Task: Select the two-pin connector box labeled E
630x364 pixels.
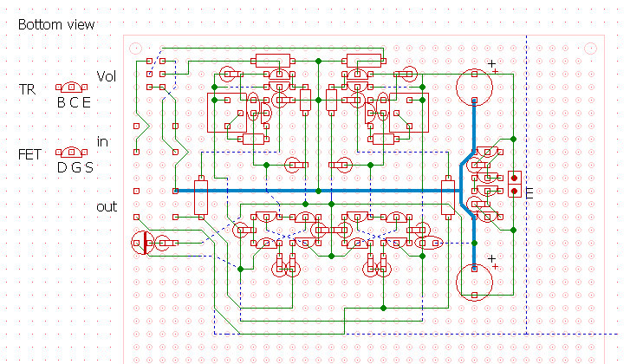Action: [515, 184]
